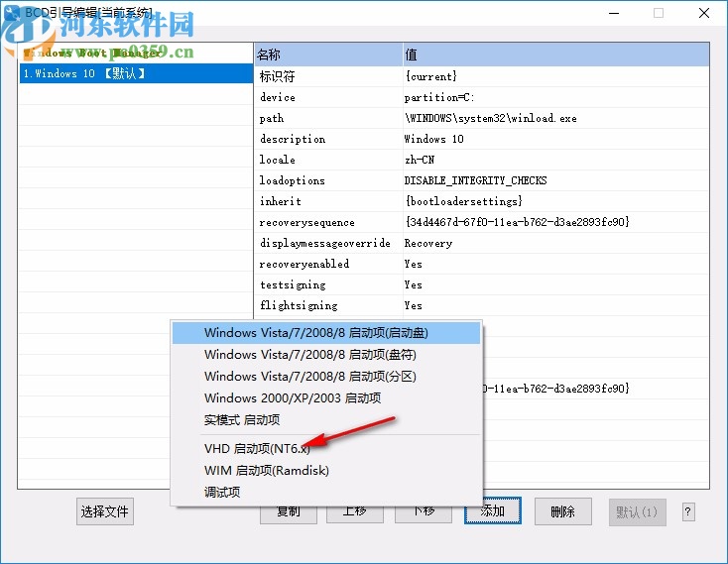Select VHD 启动项(NT6.x) entry
This screenshot has height=564, width=728.
point(326,448)
